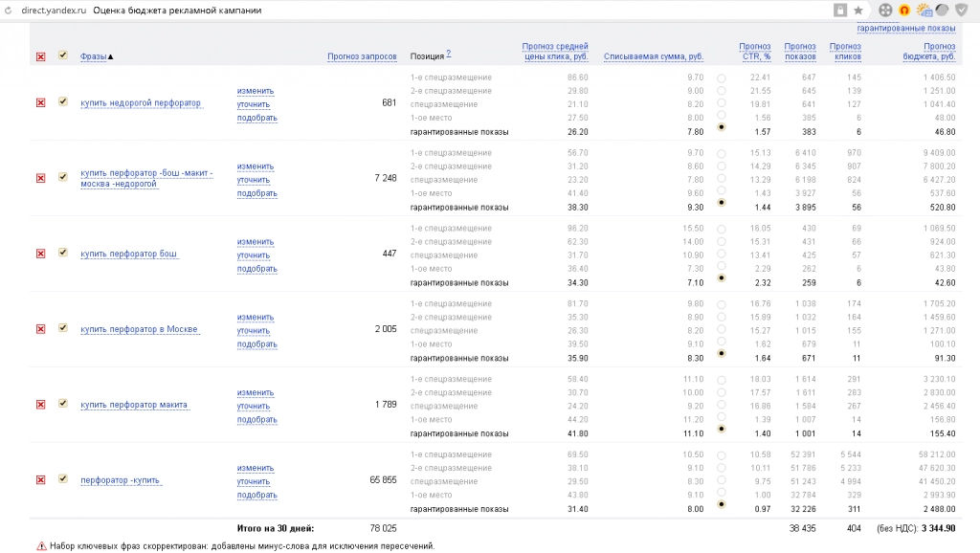Click подобрать for купить перфоратор макита
Image resolution: width=980 pixels, height=553 pixels.
256,419
